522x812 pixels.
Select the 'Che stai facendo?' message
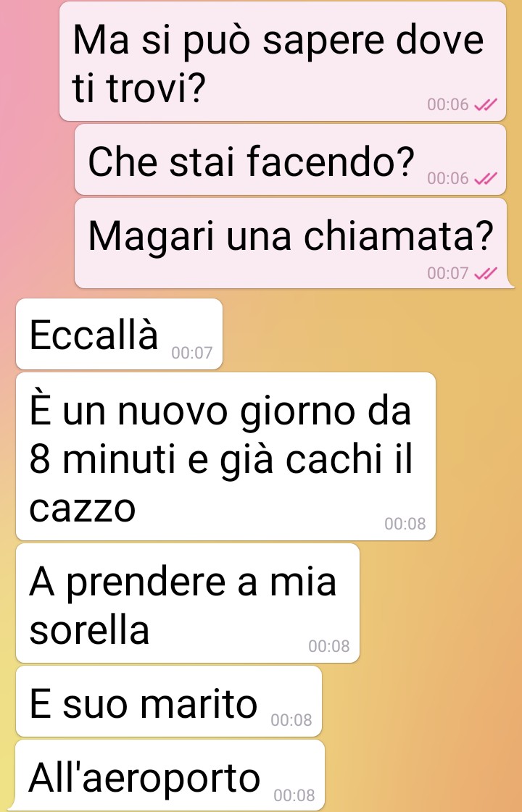[290, 159]
